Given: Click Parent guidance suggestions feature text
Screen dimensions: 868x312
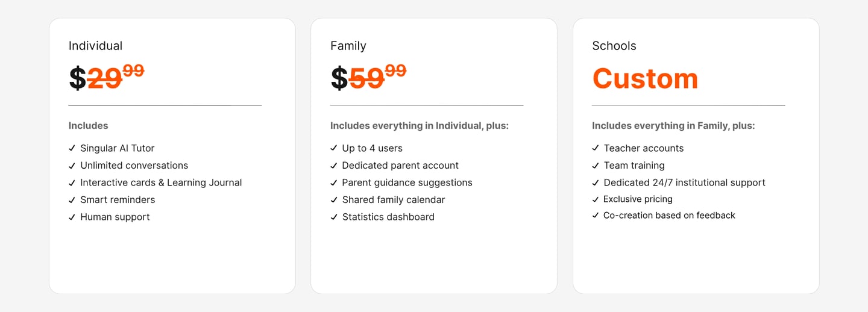Looking at the screenshot, I should [x=407, y=183].
